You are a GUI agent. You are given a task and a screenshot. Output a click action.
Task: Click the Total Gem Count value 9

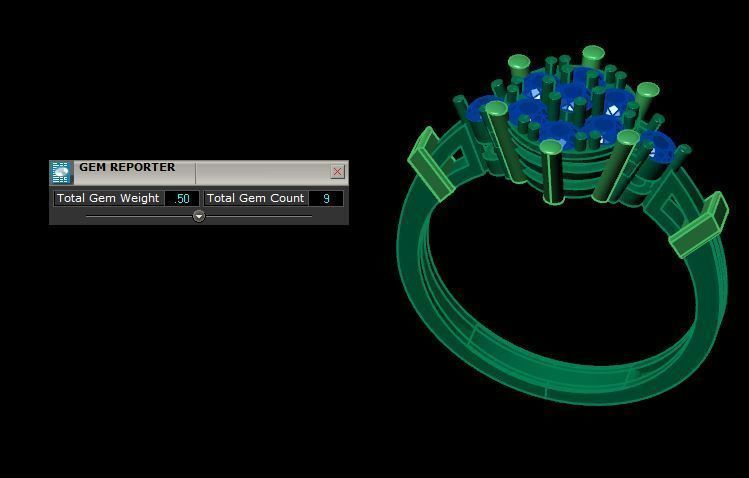[326, 198]
